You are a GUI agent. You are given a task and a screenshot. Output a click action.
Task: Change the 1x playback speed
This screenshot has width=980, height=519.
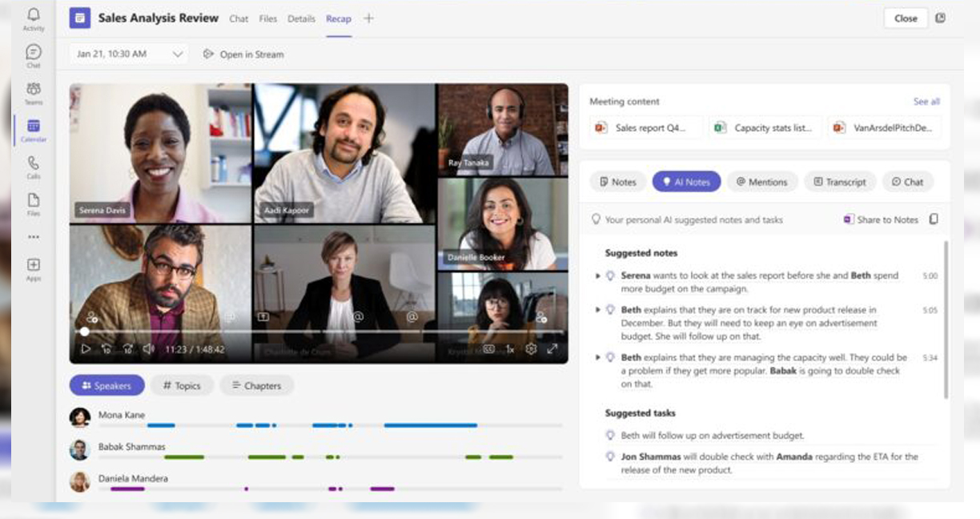pyautogui.click(x=510, y=349)
